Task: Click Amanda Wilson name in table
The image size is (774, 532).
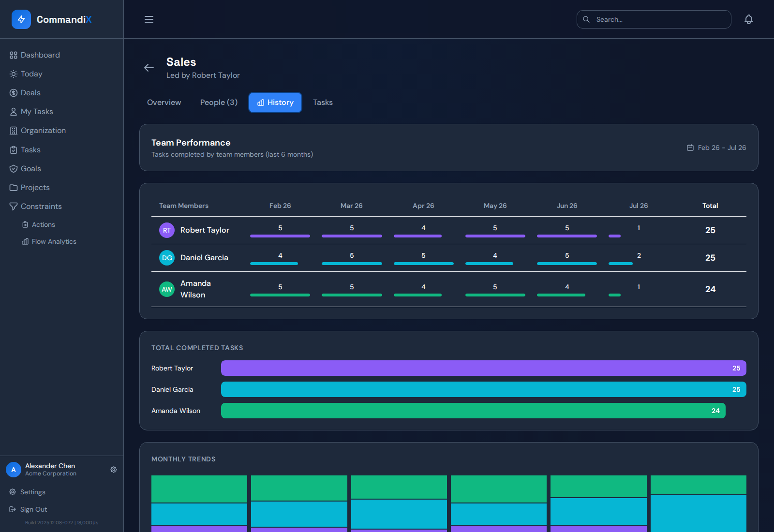Action: (x=195, y=289)
